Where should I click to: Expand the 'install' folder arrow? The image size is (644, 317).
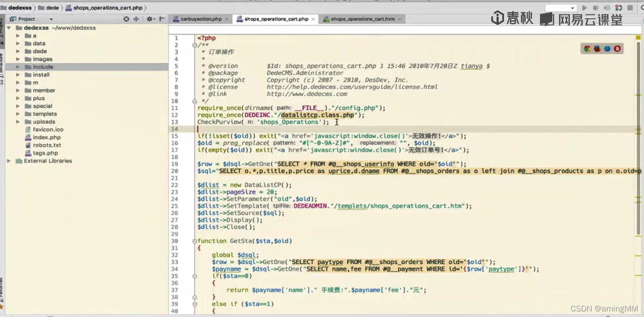click(x=18, y=75)
